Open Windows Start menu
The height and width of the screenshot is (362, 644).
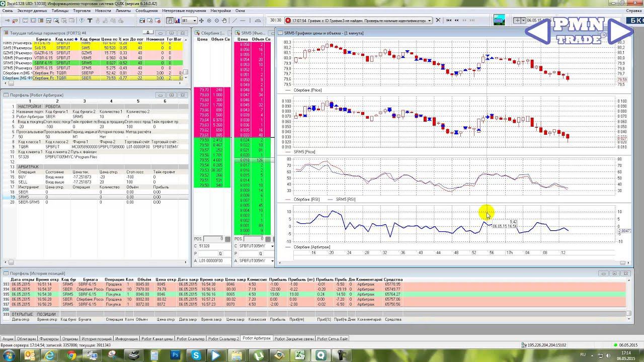point(9,355)
